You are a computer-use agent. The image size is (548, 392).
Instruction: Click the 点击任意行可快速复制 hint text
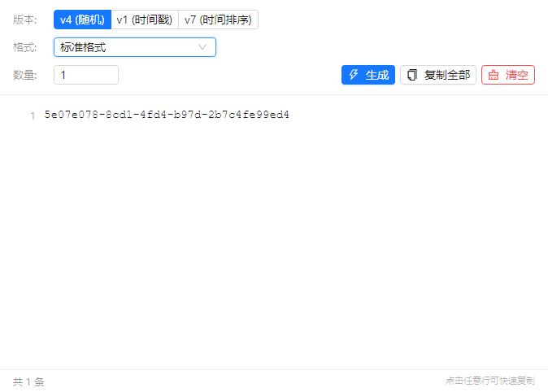click(490, 381)
